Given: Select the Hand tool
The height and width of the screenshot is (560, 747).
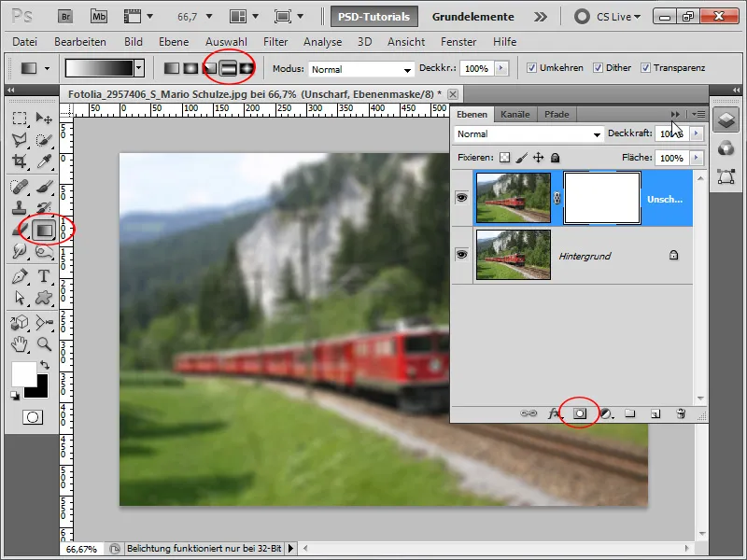Looking at the screenshot, I should coord(20,344).
